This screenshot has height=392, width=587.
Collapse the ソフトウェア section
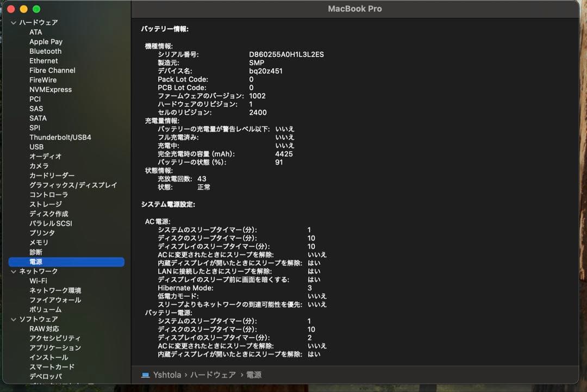pyautogui.click(x=13, y=319)
